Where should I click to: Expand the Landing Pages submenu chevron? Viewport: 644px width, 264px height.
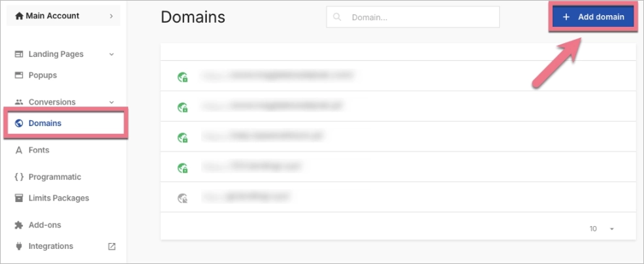112,54
